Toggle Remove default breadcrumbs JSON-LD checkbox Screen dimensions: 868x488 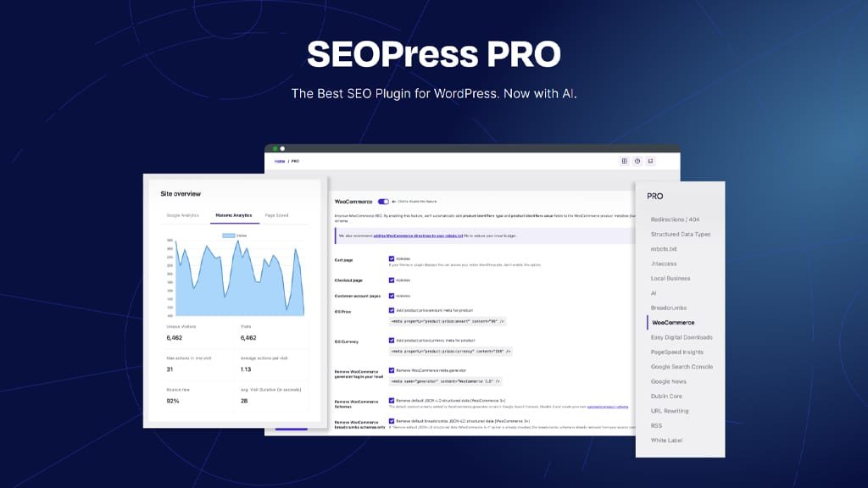(392, 421)
